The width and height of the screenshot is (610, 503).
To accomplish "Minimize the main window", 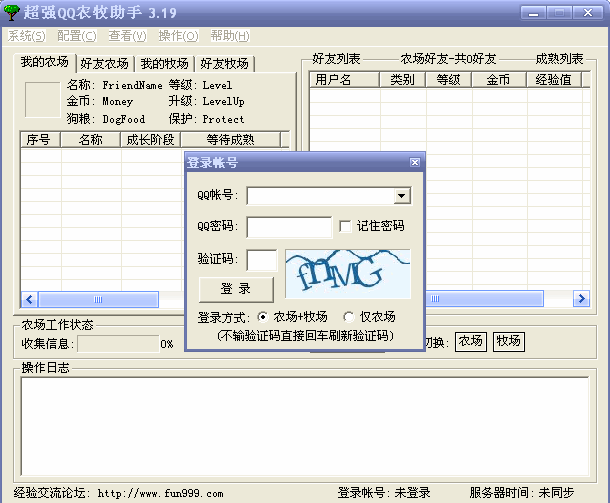I will 533,13.
